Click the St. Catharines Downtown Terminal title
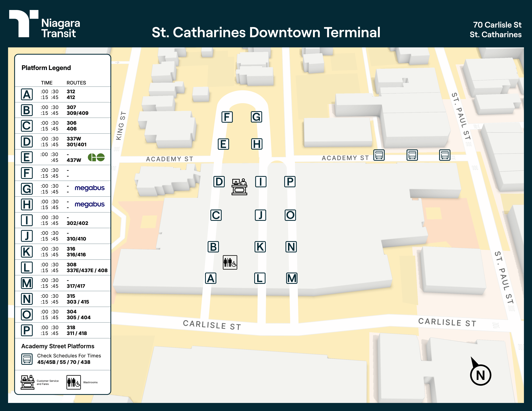 click(266, 33)
